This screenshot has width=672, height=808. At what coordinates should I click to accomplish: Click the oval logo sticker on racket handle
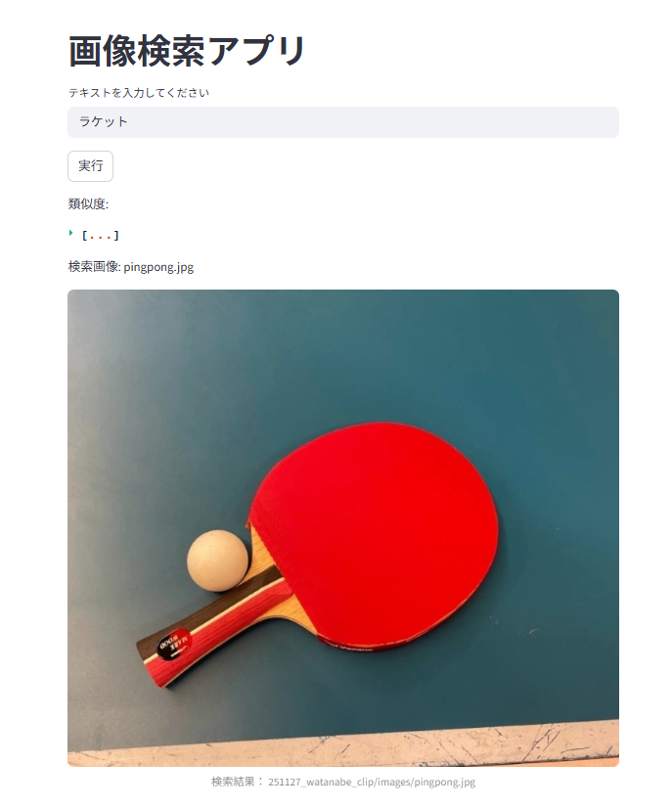pos(174,643)
